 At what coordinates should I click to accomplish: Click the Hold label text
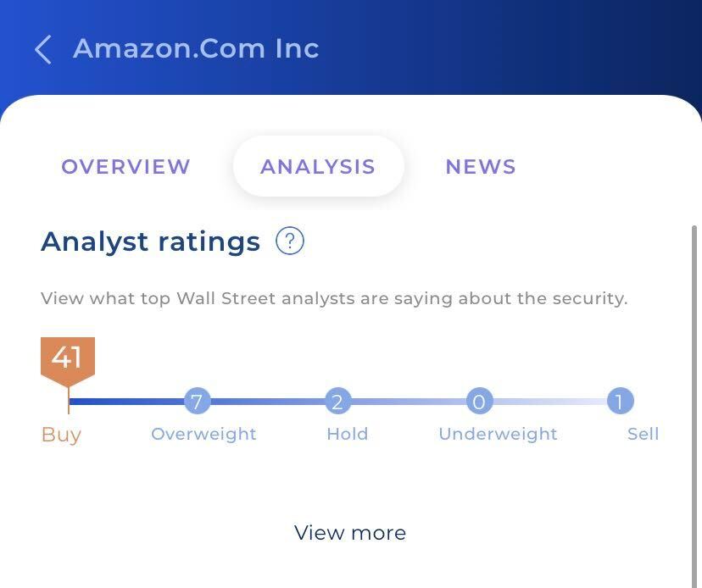(x=348, y=434)
